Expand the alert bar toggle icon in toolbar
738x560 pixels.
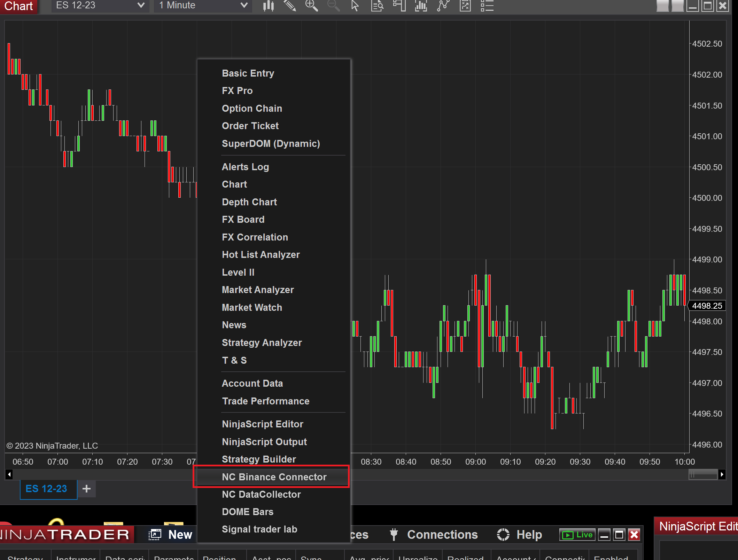[399, 6]
